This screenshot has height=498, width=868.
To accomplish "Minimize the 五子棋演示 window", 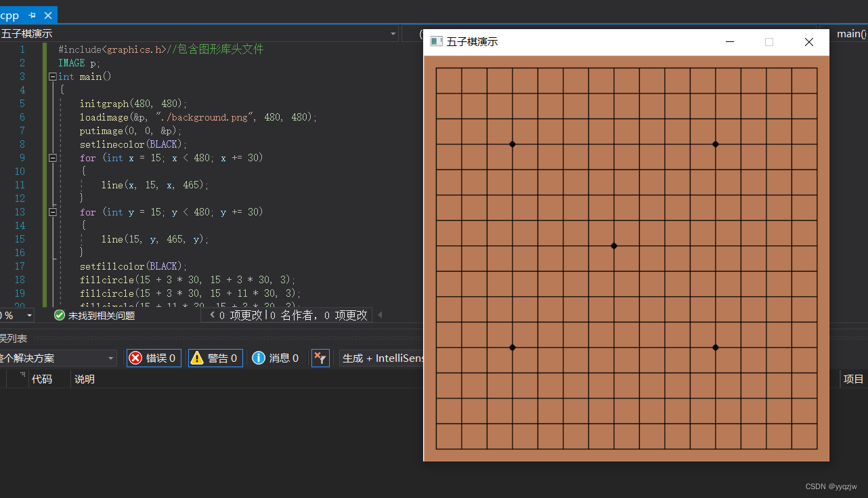I will (730, 42).
